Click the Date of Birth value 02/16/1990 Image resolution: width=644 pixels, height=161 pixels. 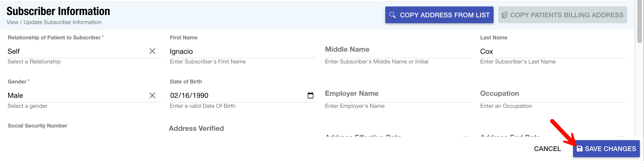click(189, 95)
